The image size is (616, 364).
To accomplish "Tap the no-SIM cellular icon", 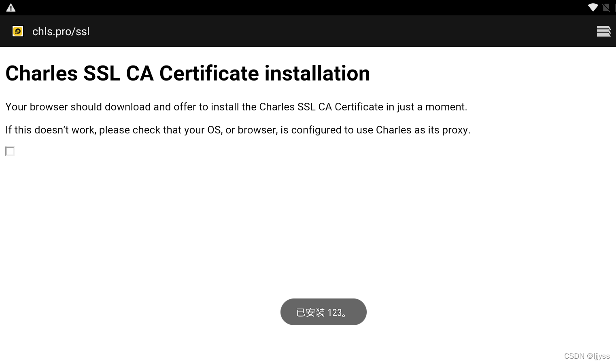I will click(606, 7).
